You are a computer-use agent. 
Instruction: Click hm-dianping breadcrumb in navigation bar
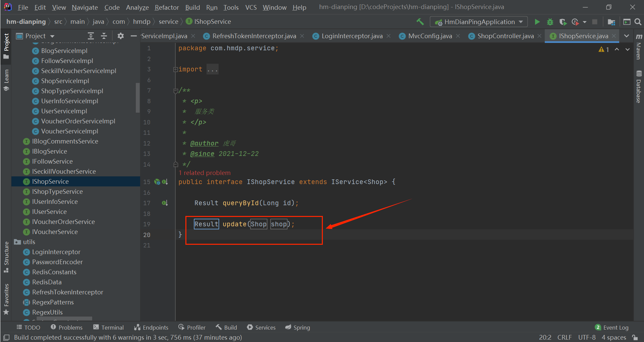[x=26, y=22]
